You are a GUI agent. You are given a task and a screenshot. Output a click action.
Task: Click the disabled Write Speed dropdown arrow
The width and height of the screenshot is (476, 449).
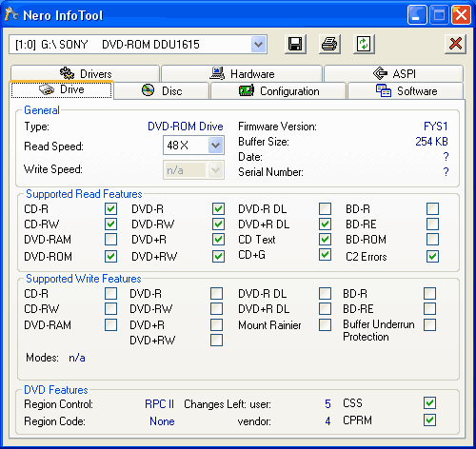click(x=216, y=170)
